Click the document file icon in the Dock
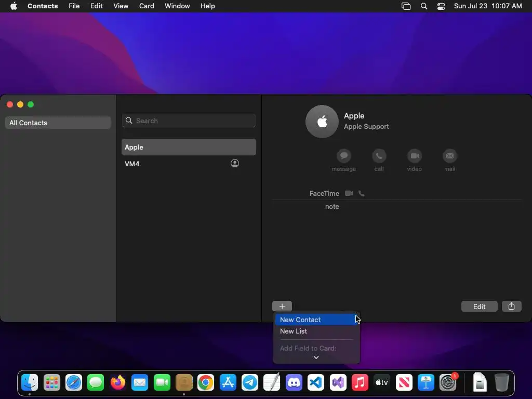This screenshot has width=532, height=399. click(x=480, y=382)
